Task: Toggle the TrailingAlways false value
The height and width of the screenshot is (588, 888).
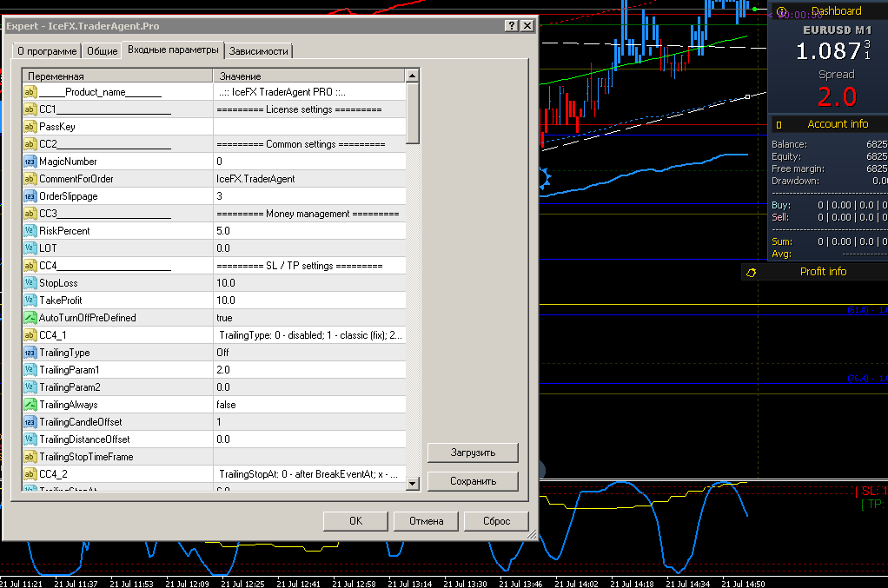Action: point(309,405)
